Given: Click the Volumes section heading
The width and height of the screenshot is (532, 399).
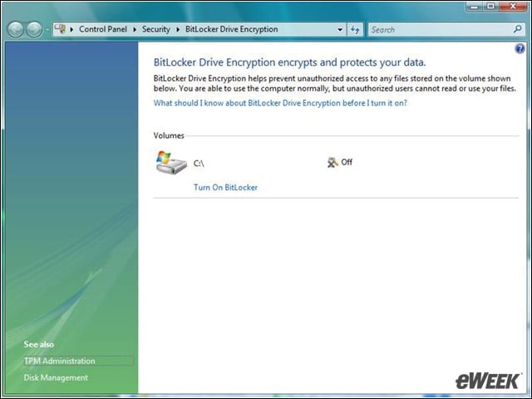Looking at the screenshot, I should point(169,135).
